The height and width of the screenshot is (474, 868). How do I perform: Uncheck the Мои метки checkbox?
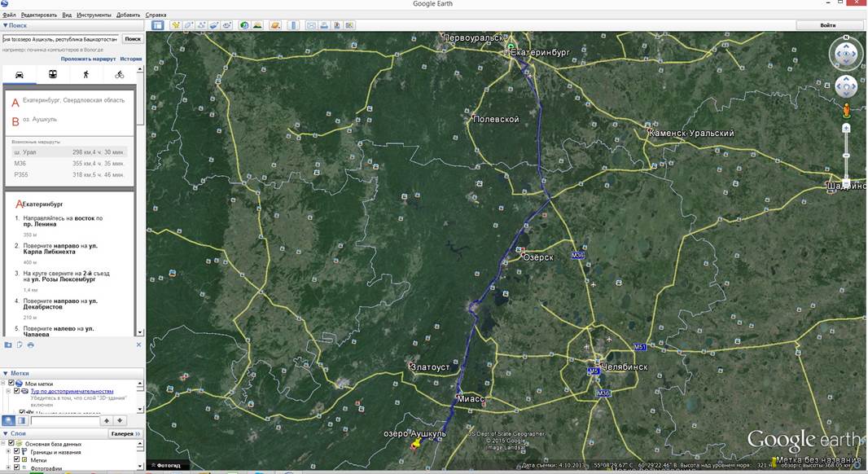click(11, 383)
